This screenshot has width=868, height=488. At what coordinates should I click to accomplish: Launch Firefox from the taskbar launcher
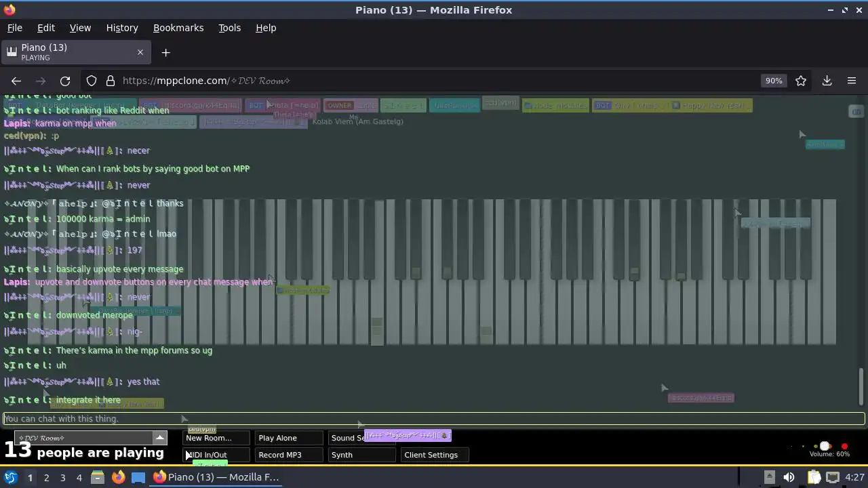click(x=118, y=477)
